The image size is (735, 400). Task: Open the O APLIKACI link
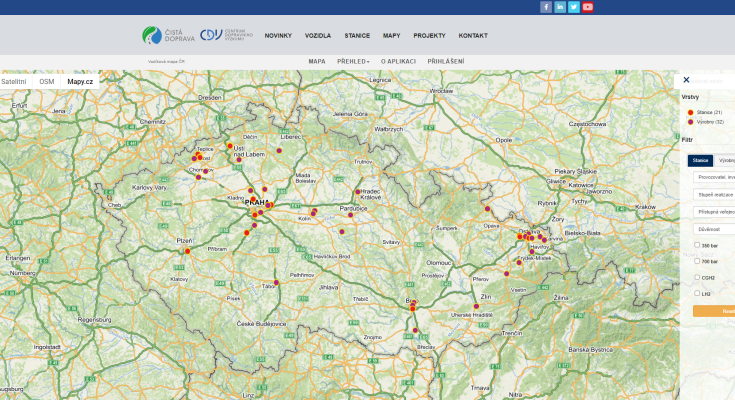coord(398,61)
